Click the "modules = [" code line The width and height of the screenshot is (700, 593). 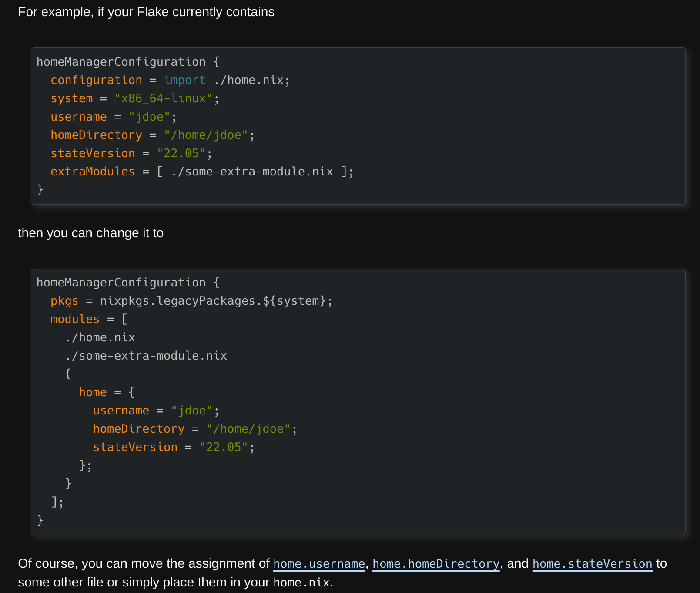pos(89,319)
